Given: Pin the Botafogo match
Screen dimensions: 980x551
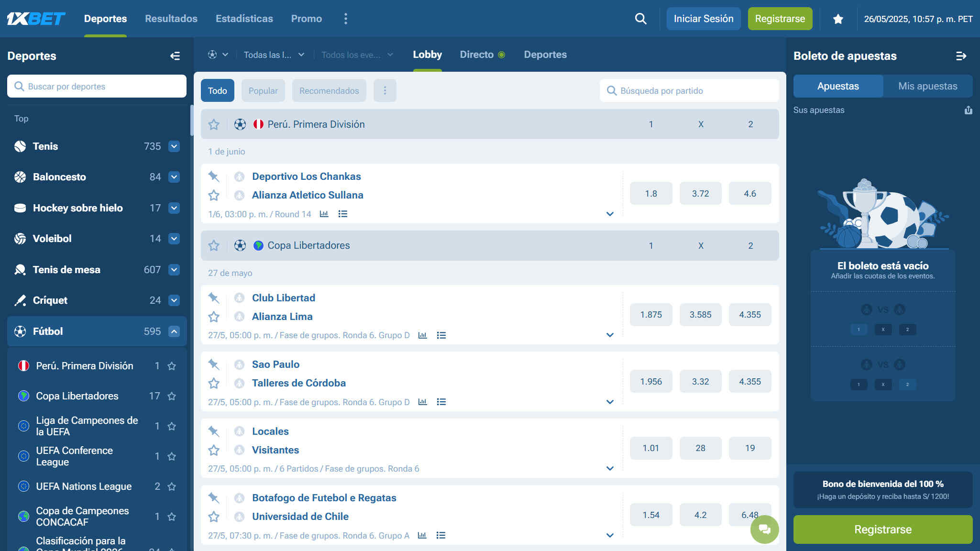Looking at the screenshot, I should click(x=213, y=498).
